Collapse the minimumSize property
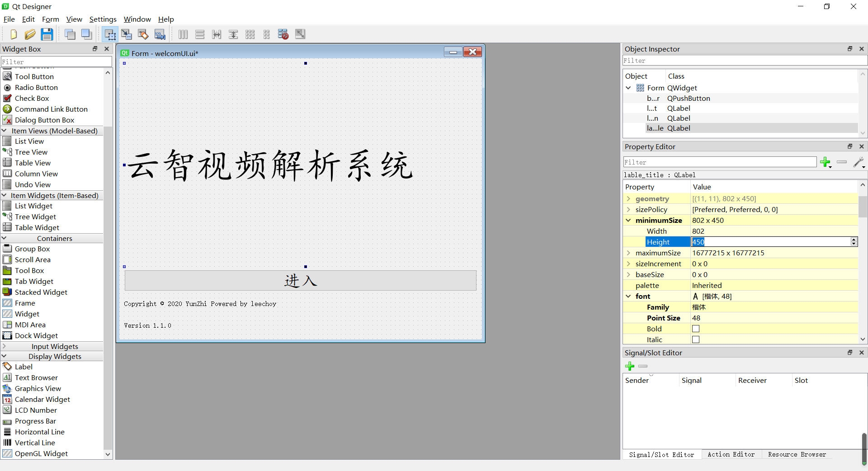This screenshot has width=868, height=471. tap(629, 220)
